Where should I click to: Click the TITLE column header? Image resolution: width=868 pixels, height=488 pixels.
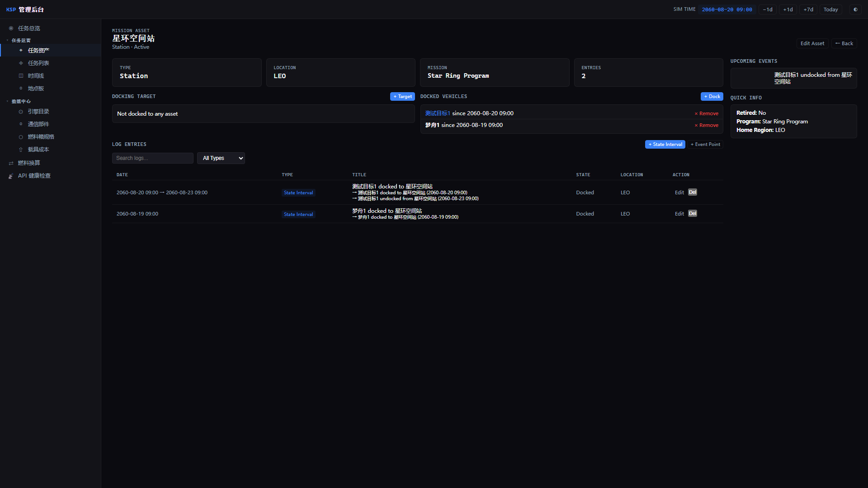pyautogui.click(x=359, y=175)
